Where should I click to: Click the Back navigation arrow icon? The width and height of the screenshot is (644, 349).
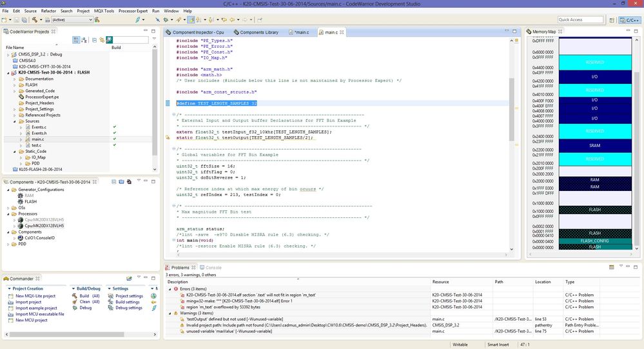pyautogui.click(x=233, y=20)
